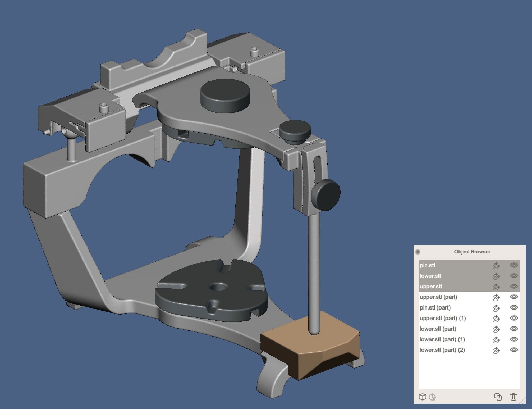Screen dimensions: 532x409
Task: Close the Object Browser panel
Action: pyautogui.click(x=418, y=252)
